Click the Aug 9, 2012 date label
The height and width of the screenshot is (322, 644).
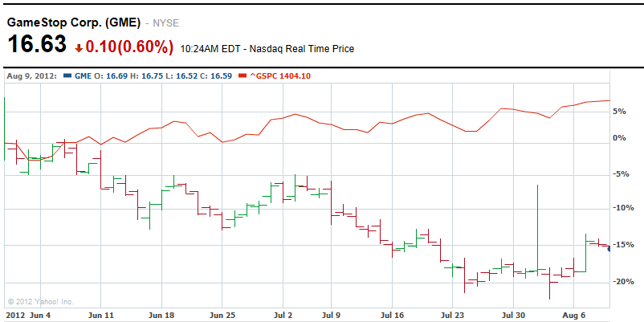[31, 76]
